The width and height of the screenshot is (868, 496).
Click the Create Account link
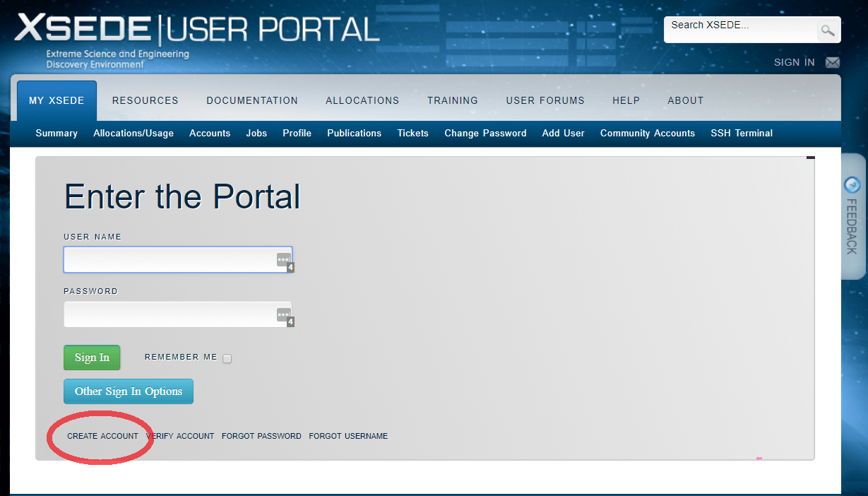(x=102, y=436)
